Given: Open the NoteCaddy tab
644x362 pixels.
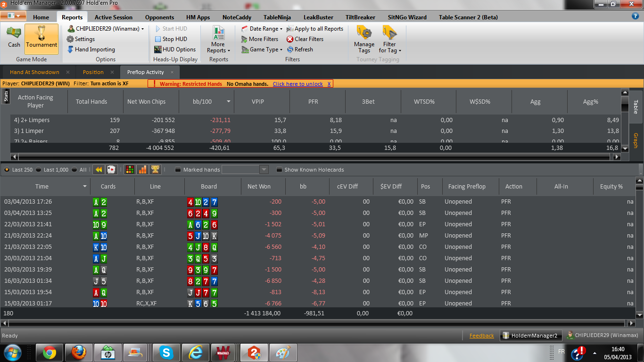Looking at the screenshot, I should click(x=237, y=17).
